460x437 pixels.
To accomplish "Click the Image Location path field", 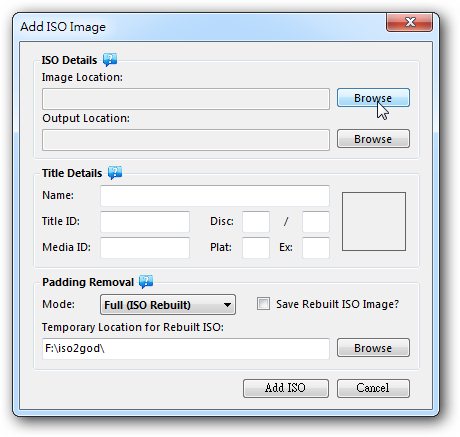I will pos(186,99).
